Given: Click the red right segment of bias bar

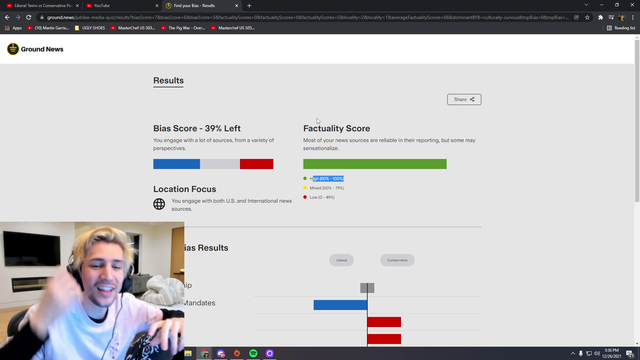Looking at the screenshot, I should click(x=257, y=164).
